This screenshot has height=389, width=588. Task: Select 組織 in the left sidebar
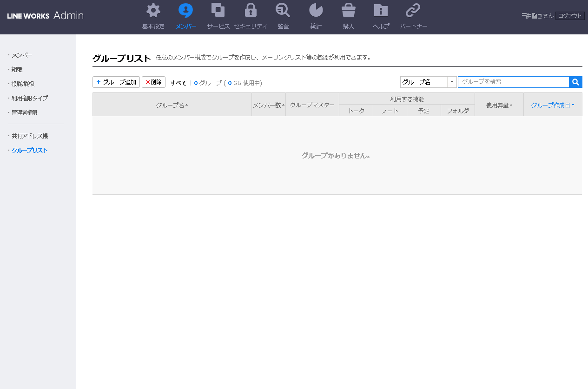[17, 70]
